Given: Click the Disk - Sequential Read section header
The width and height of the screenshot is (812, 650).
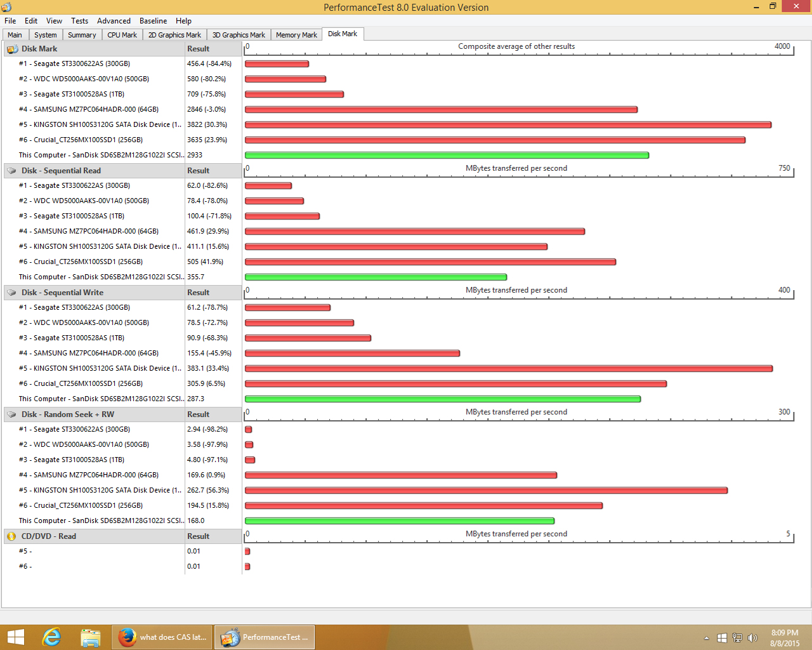Looking at the screenshot, I should click(94, 171).
